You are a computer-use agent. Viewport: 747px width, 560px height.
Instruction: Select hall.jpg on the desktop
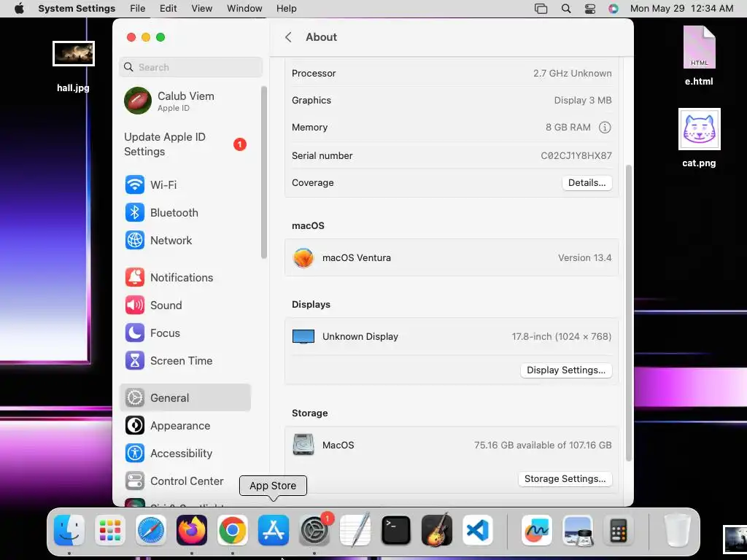tap(74, 66)
